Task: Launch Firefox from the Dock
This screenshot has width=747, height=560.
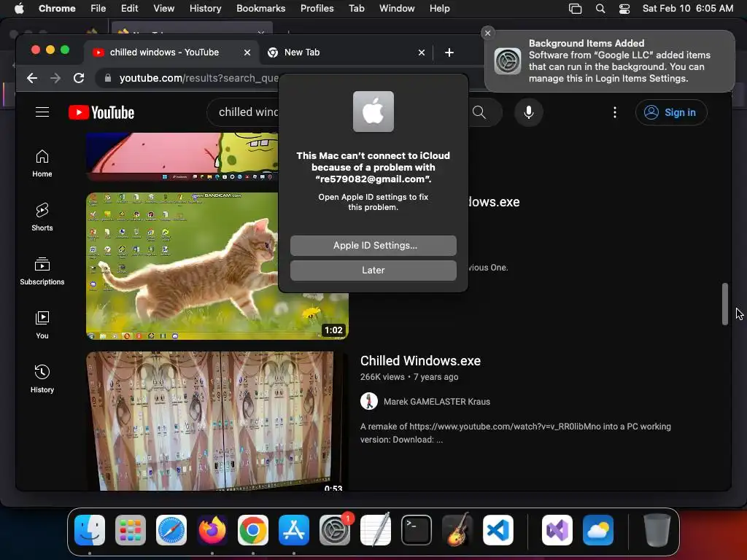Action: pos(212,530)
